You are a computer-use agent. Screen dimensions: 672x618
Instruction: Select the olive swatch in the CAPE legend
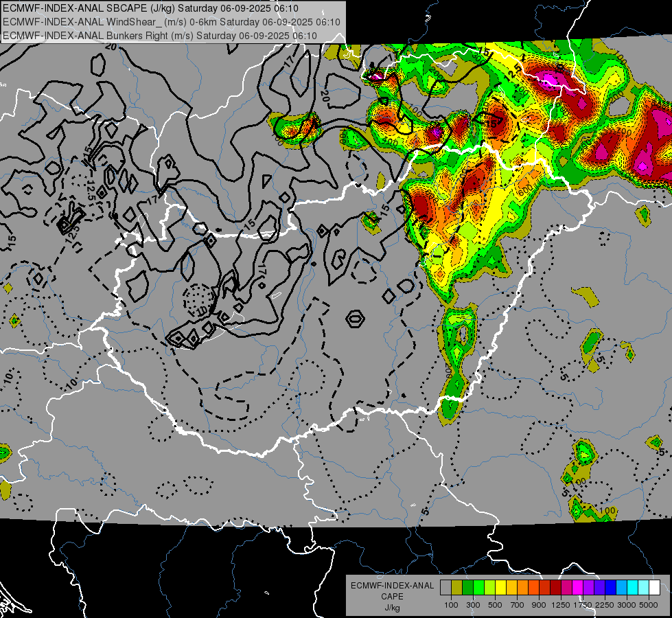457,588
